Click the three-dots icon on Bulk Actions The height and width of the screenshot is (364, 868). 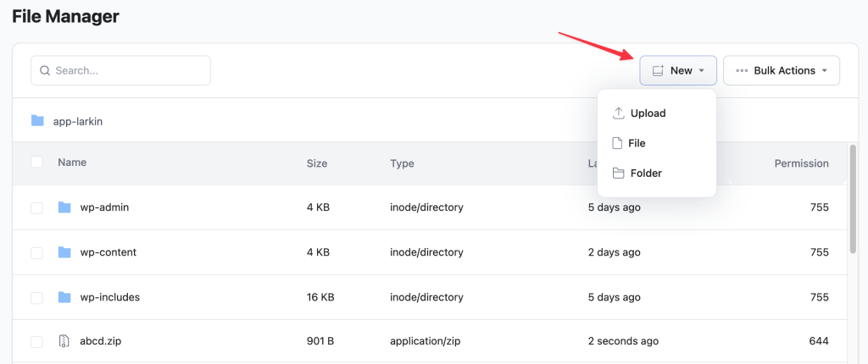742,71
